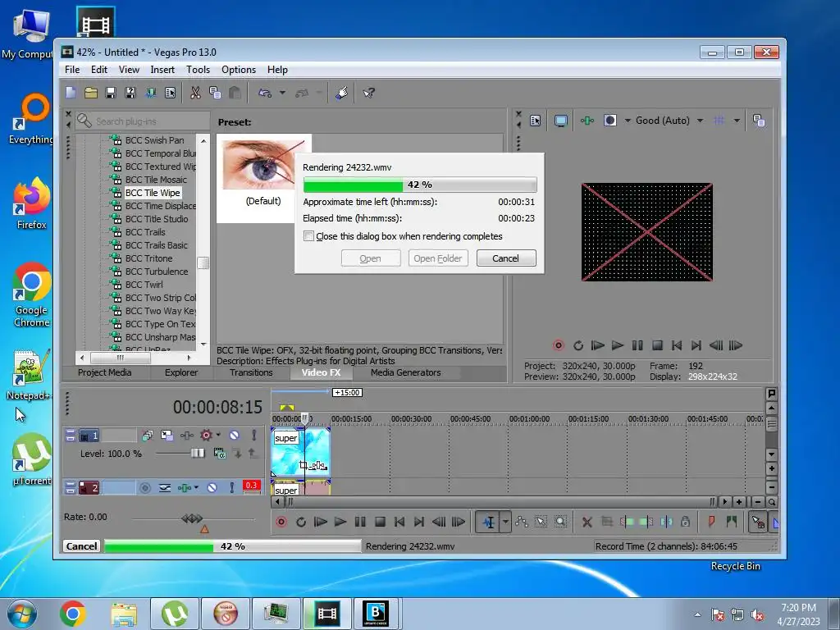Open the Options menu

[x=239, y=70]
